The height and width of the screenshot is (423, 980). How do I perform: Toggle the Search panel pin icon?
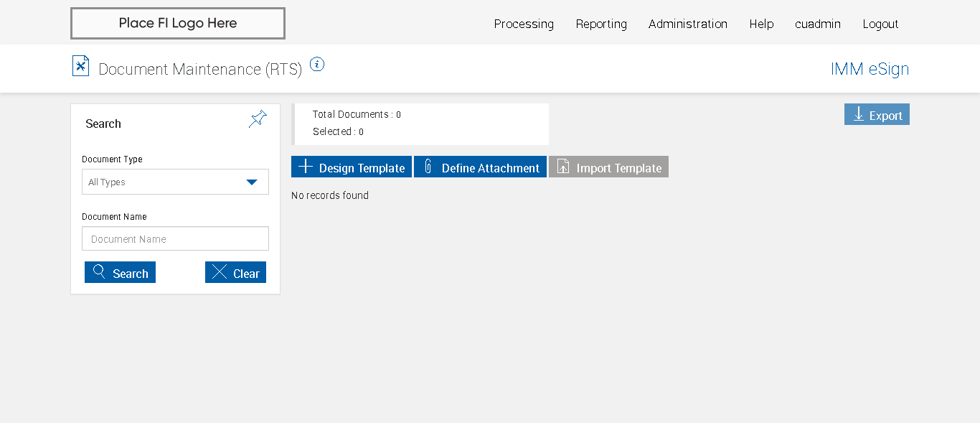(258, 119)
